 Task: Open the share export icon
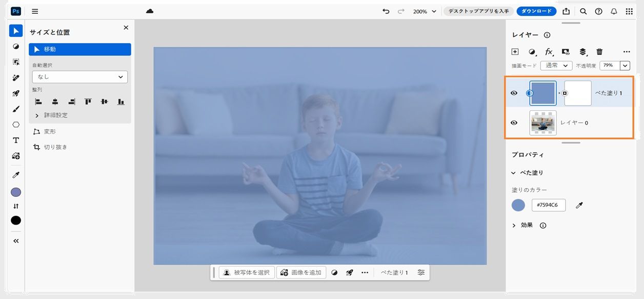[566, 11]
